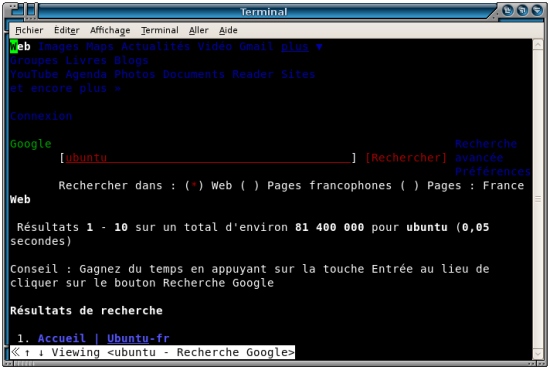Image resolution: width=550 pixels, height=370 pixels.
Task: Click the ubuntu search input field
Action: point(208,158)
